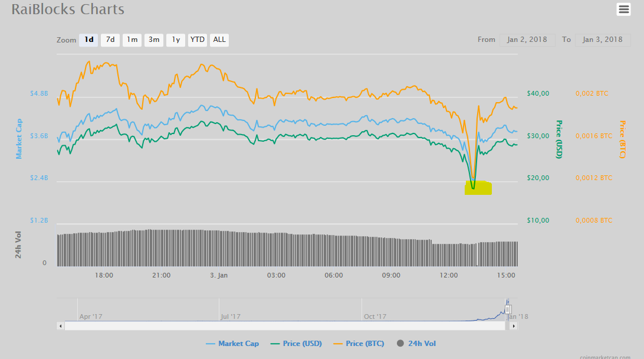Viewport: 644px width, 359px height.
Task: Select the 1y zoom range
Action: 176,40
